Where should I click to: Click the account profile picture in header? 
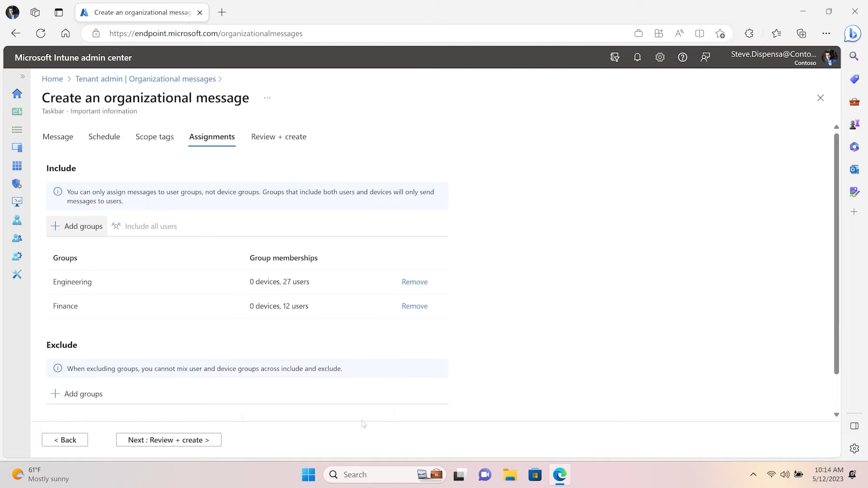coord(829,57)
